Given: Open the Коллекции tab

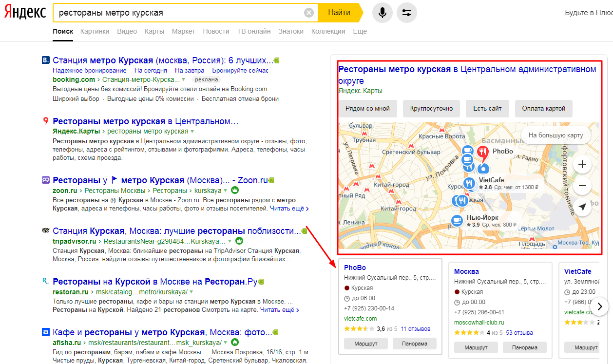Looking at the screenshot, I should 328,31.
